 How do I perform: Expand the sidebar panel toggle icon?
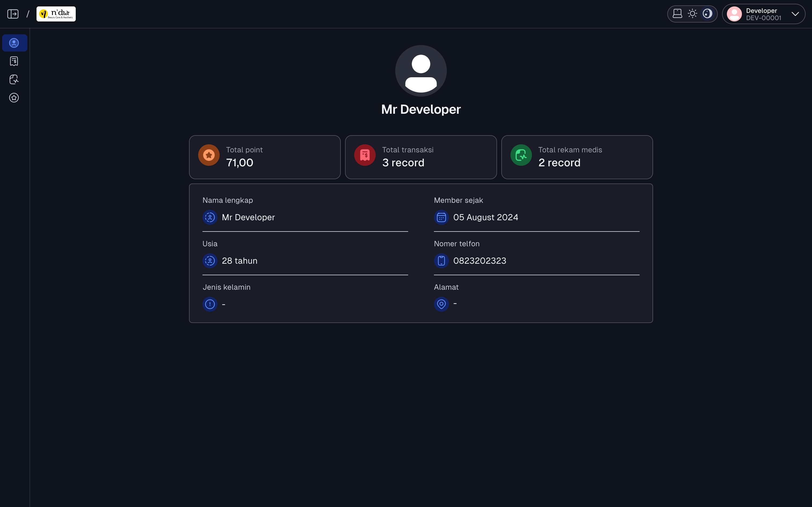tap(13, 14)
